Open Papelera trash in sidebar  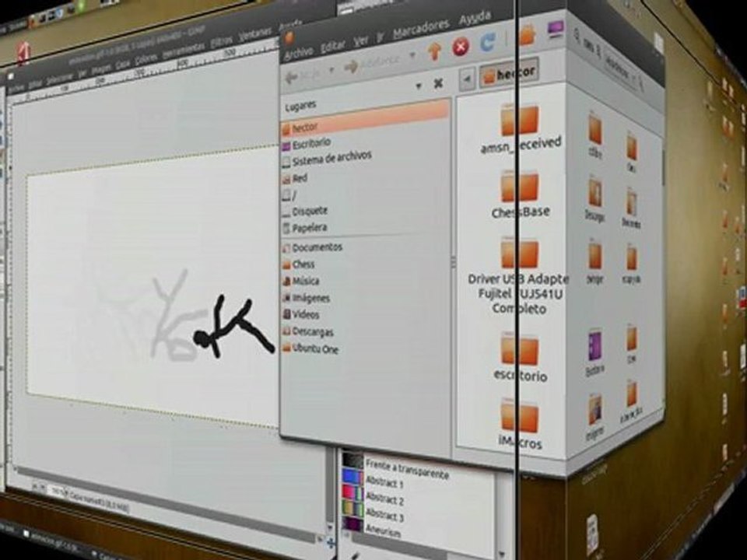[x=305, y=228]
